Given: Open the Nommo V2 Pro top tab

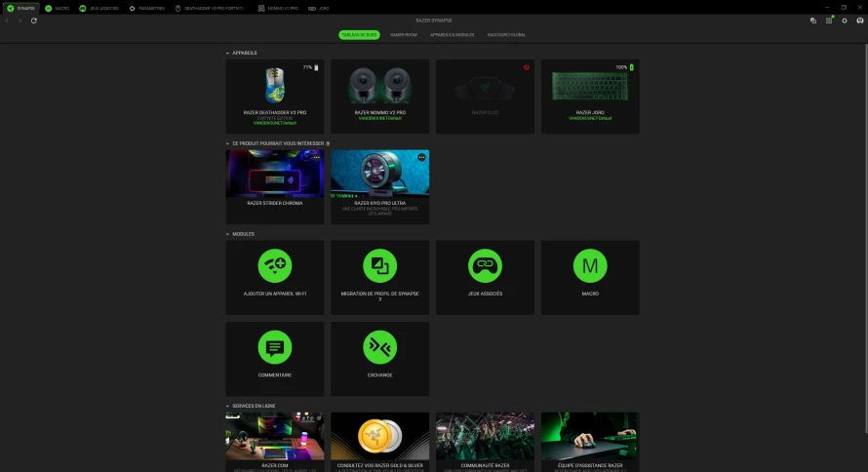Looking at the screenshot, I should coord(278,9).
